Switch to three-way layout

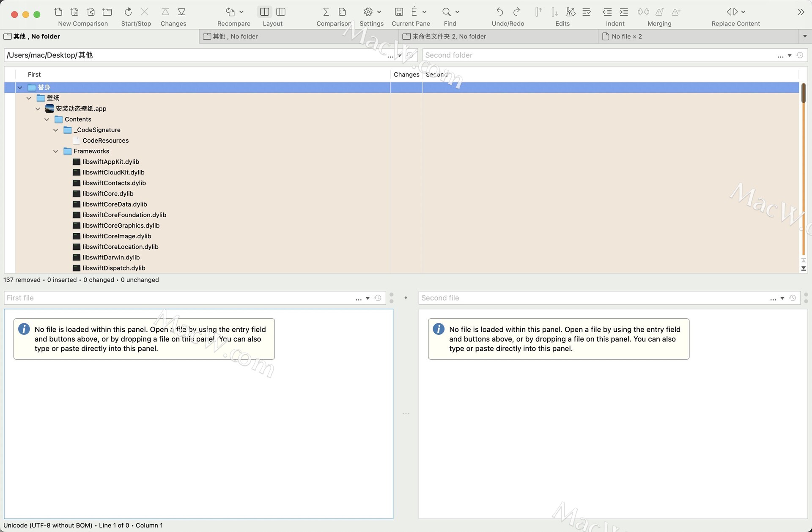[x=281, y=12]
